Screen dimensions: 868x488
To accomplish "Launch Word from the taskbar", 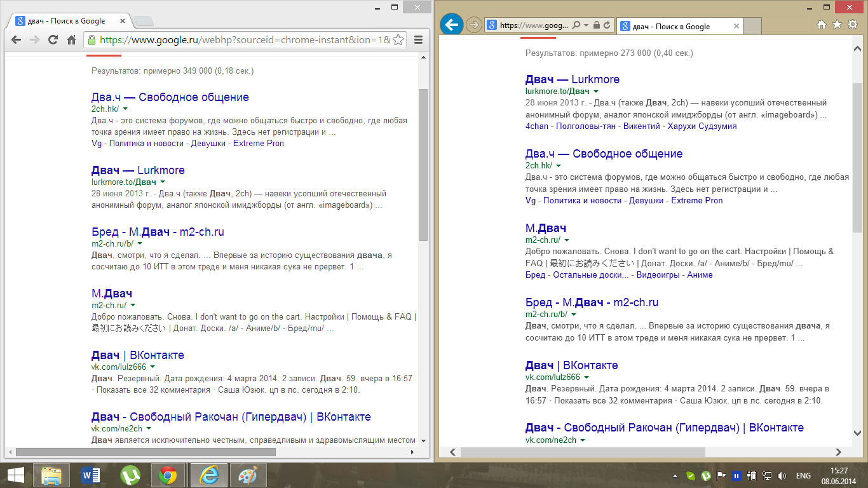I will pos(92,475).
